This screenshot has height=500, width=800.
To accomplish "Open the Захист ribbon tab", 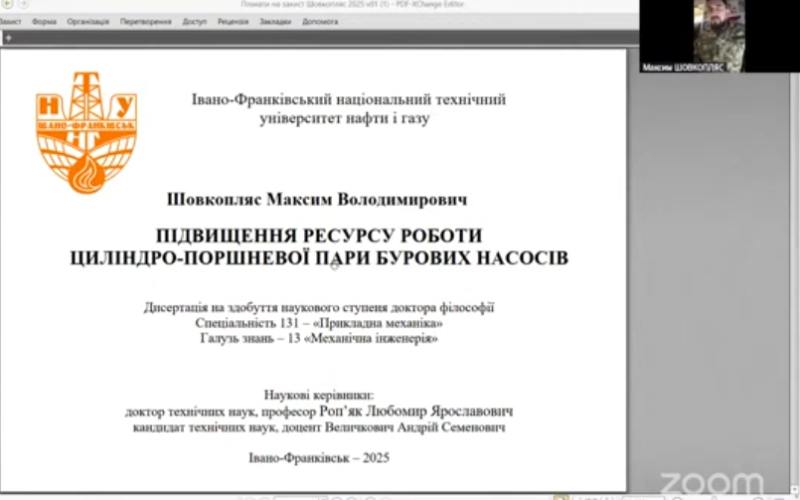I will [10, 21].
